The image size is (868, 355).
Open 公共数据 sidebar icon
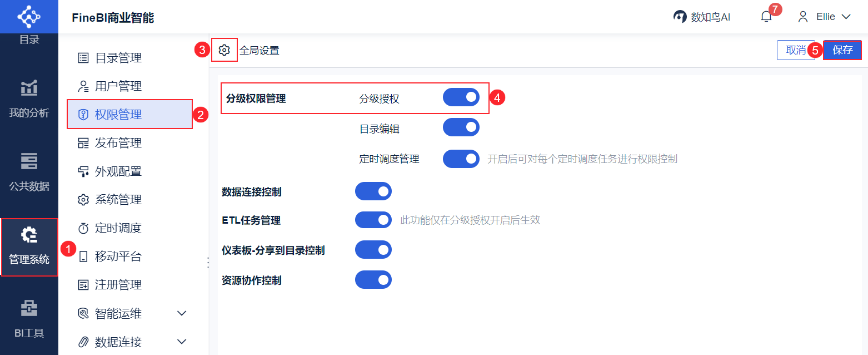click(29, 172)
